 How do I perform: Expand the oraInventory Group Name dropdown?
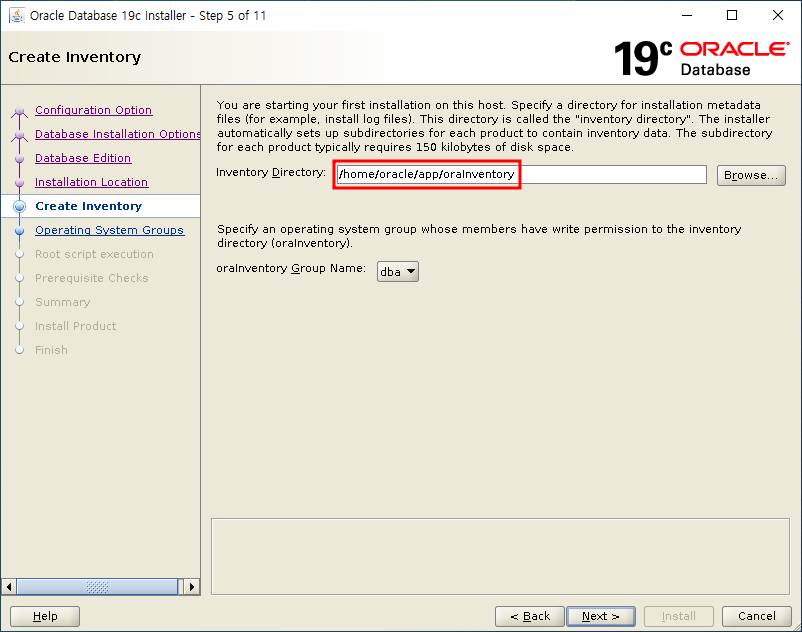tap(397, 272)
